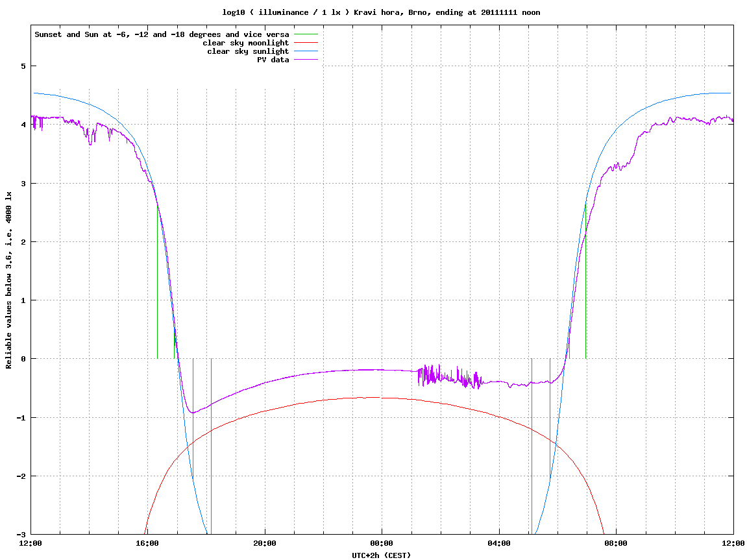Click the 'clear sky sunlight' legend label
The height and width of the screenshot is (560, 747).
pyautogui.click(x=248, y=51)
